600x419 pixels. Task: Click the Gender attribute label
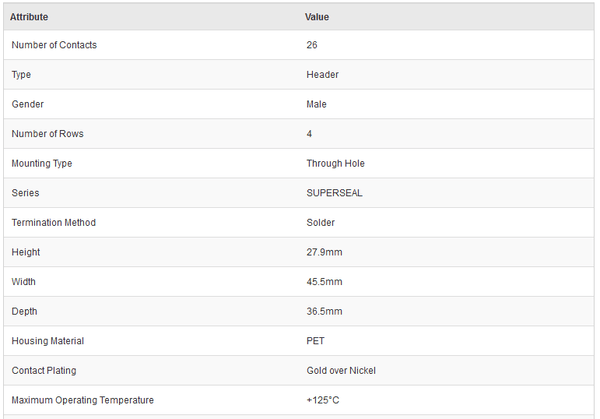(28, 104)
